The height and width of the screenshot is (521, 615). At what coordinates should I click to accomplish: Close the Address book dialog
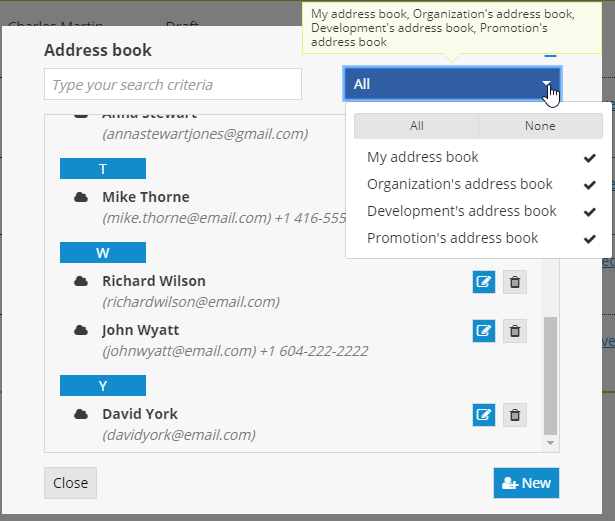coord(70,483)
